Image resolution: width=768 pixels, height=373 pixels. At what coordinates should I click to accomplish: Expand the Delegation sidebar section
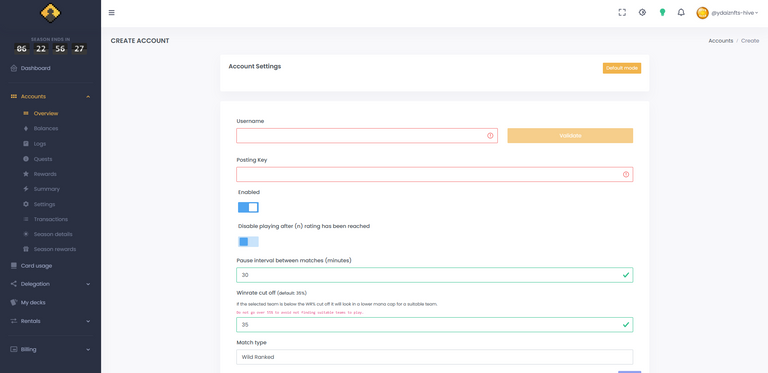pos(50,284)
